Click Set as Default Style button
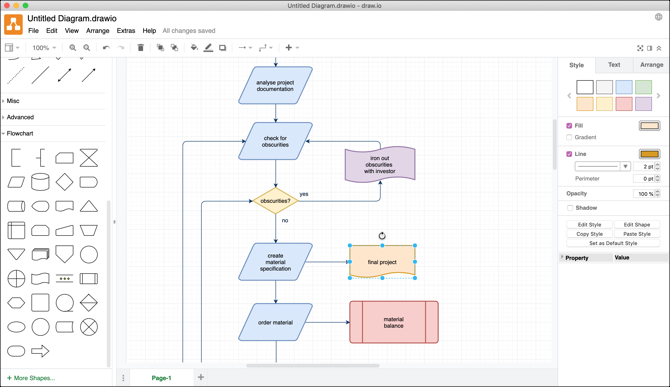The image size is (670, 387). click(613, 243)
